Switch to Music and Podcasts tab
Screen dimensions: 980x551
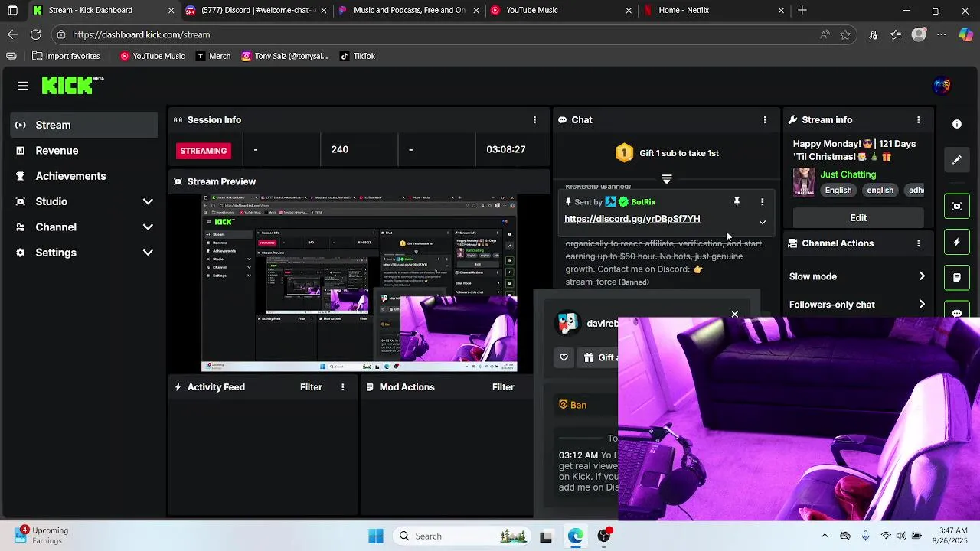click(x=408, y=10)
